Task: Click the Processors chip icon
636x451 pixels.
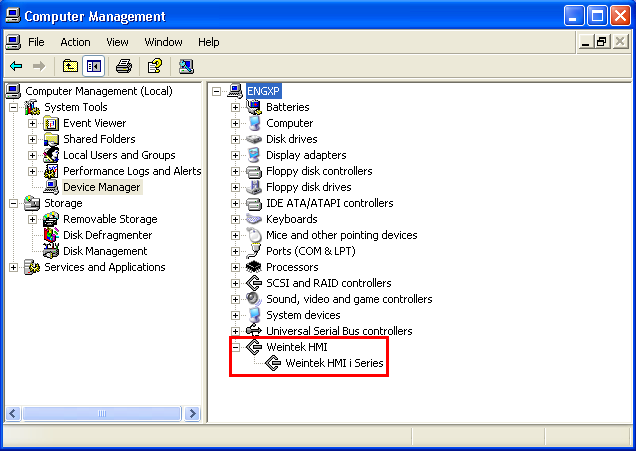Action: tap(254, 267)
